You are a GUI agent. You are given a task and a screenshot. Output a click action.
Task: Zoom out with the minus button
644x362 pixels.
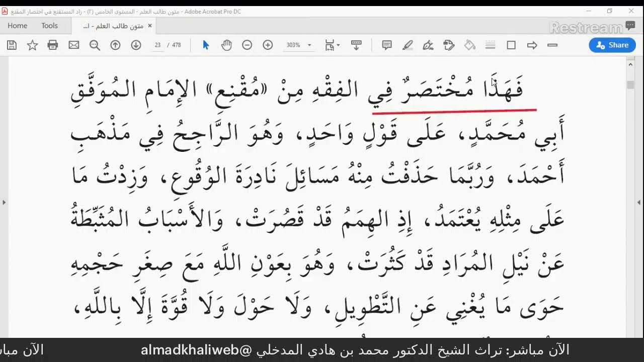click(x=247, y=45)
